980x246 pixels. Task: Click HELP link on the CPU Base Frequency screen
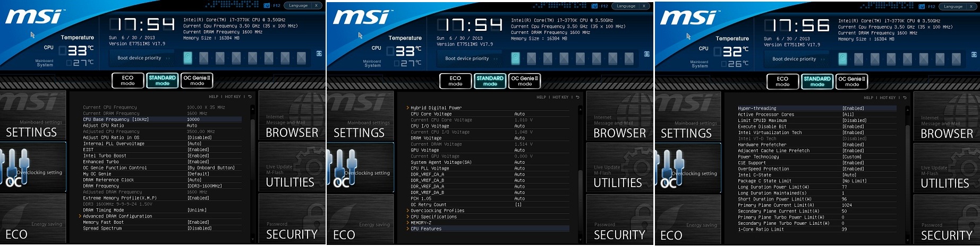(214, 96)
